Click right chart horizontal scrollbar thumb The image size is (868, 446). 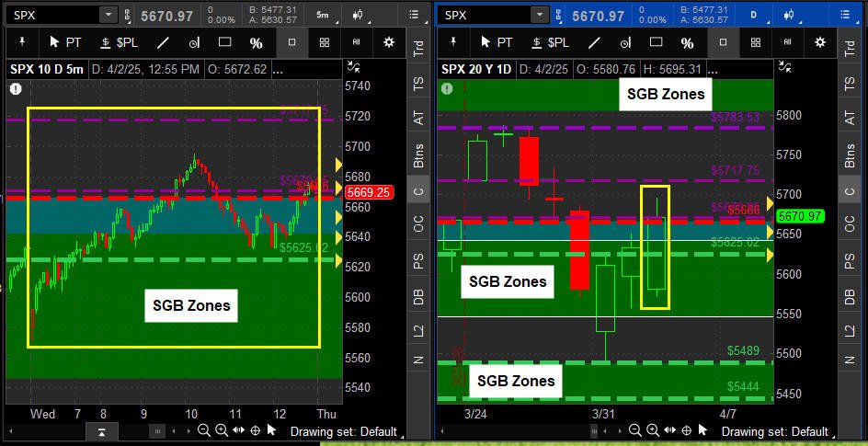(593, 431)
